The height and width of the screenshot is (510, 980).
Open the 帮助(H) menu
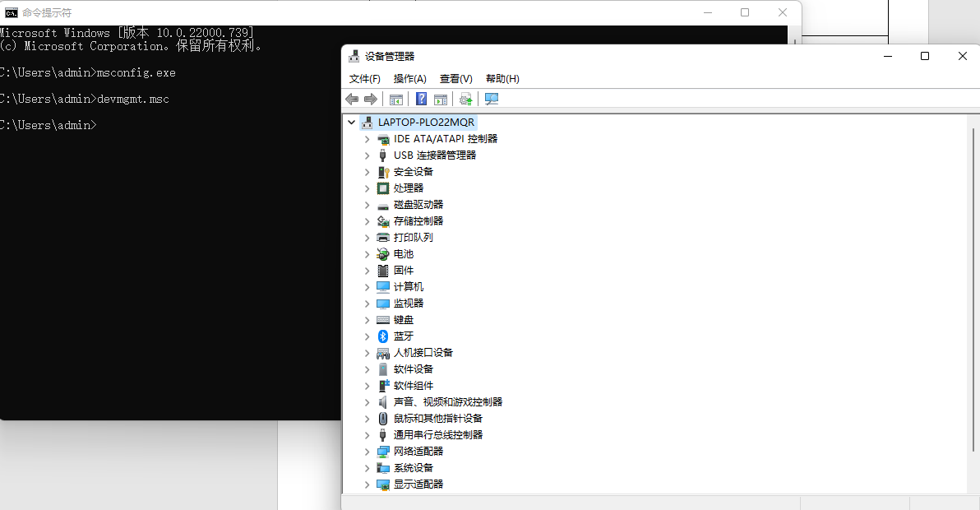502,79
